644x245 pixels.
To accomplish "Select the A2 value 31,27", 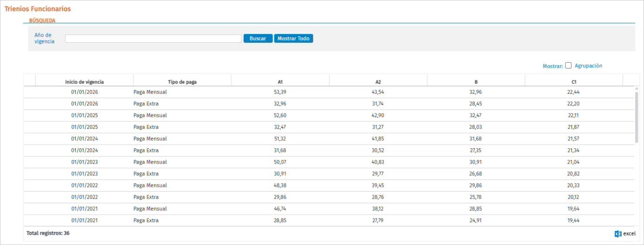I will pyautogui.click(x=378, y=127).
